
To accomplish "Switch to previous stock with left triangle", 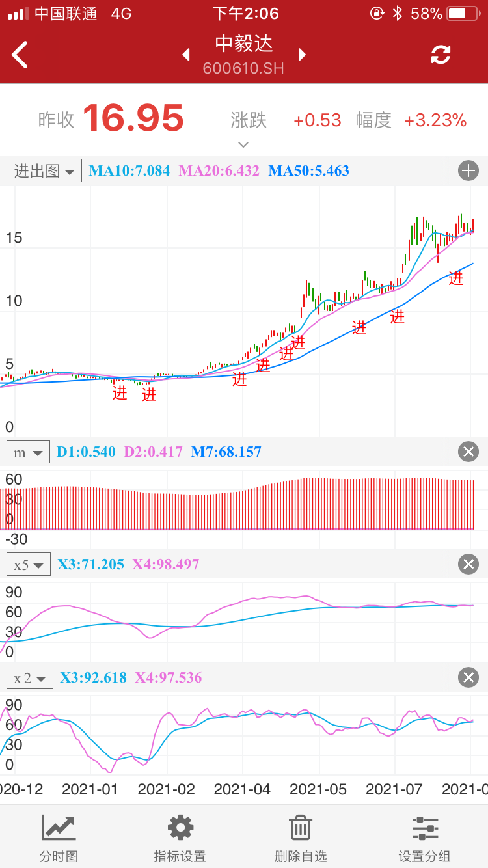I will [187, 55].
